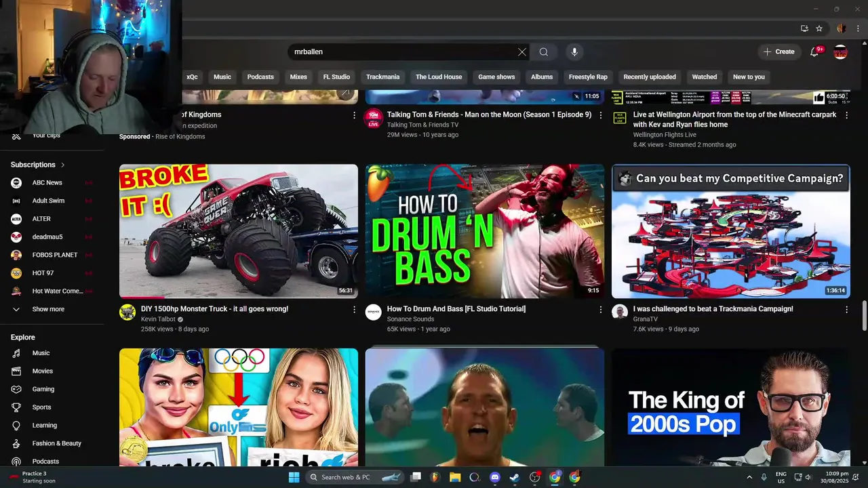Open File Explorer from the taskbar

coord(455,477)
